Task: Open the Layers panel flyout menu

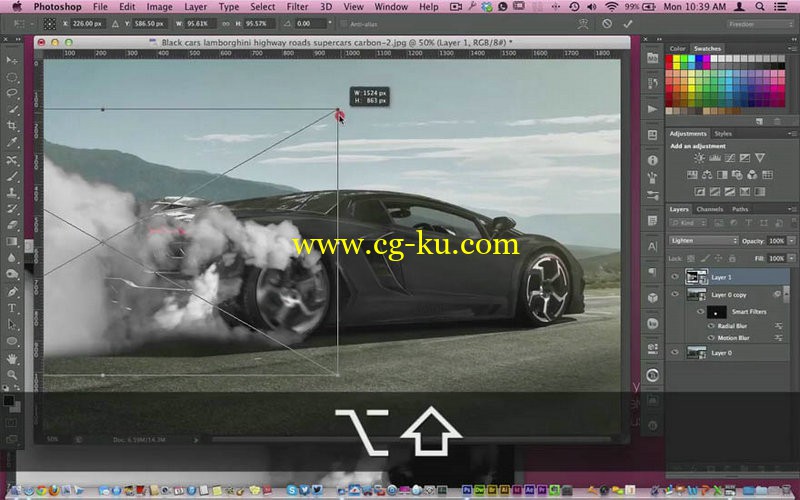Action: coord(792,209)
